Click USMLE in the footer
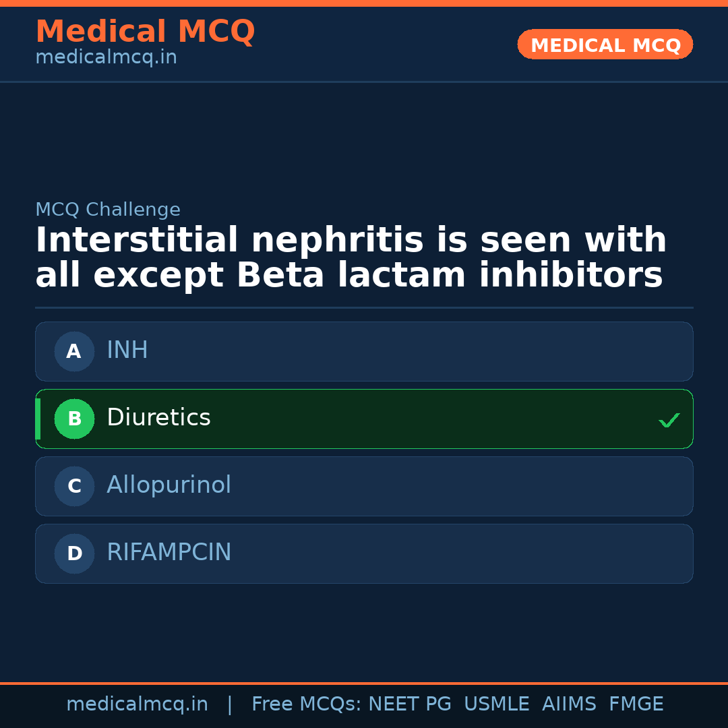The image size is (728, 728). 496,704
